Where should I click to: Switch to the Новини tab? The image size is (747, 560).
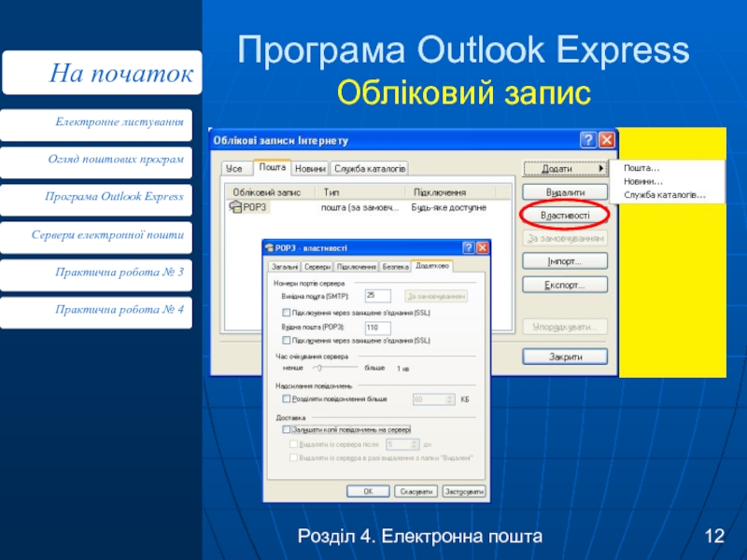(x=310, y=169)
